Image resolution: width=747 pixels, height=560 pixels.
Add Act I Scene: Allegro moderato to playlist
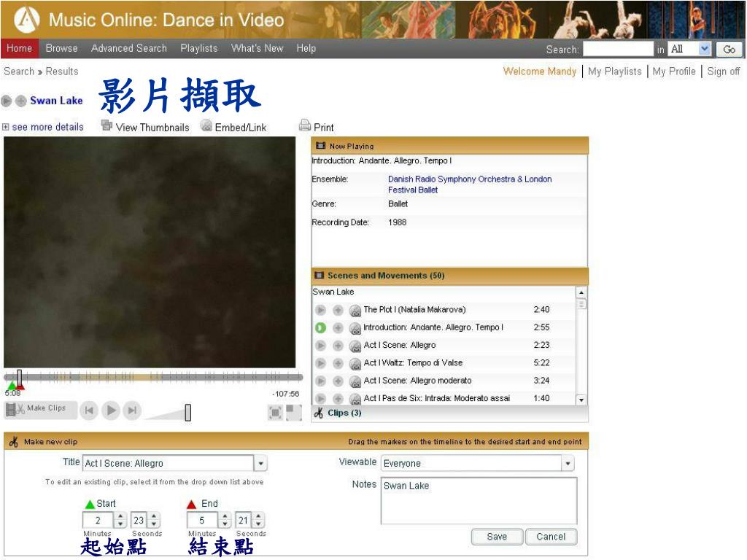338,381
